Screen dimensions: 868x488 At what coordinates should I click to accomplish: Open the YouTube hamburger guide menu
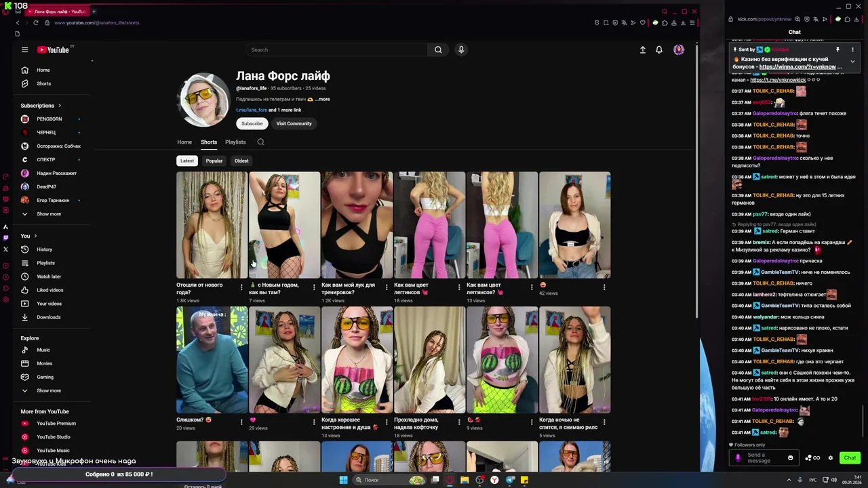24,49
